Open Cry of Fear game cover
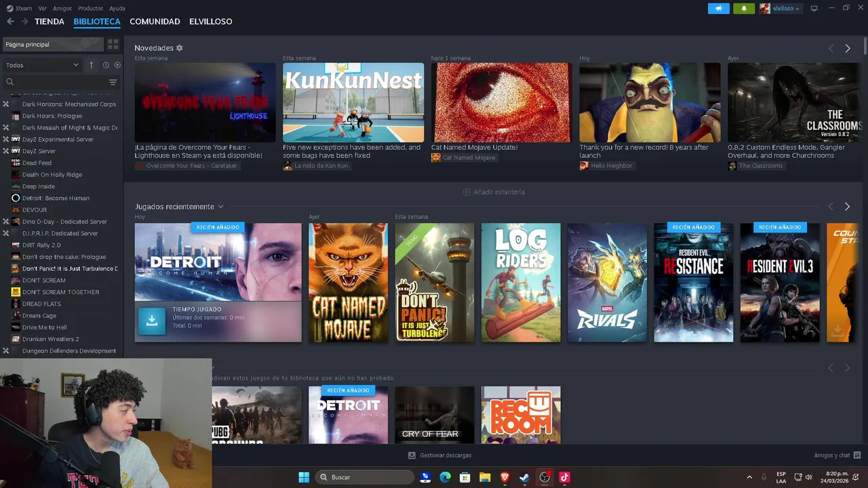 (435, 415)
